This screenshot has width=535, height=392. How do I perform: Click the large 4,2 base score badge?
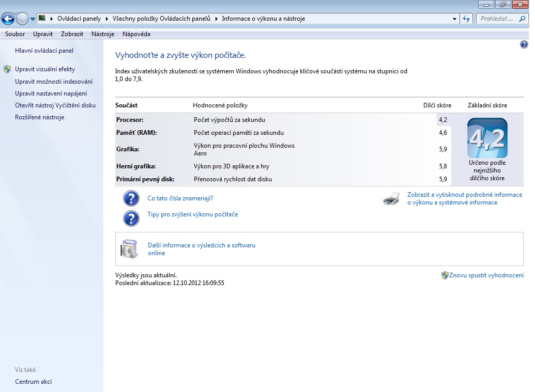click(487, 138)
